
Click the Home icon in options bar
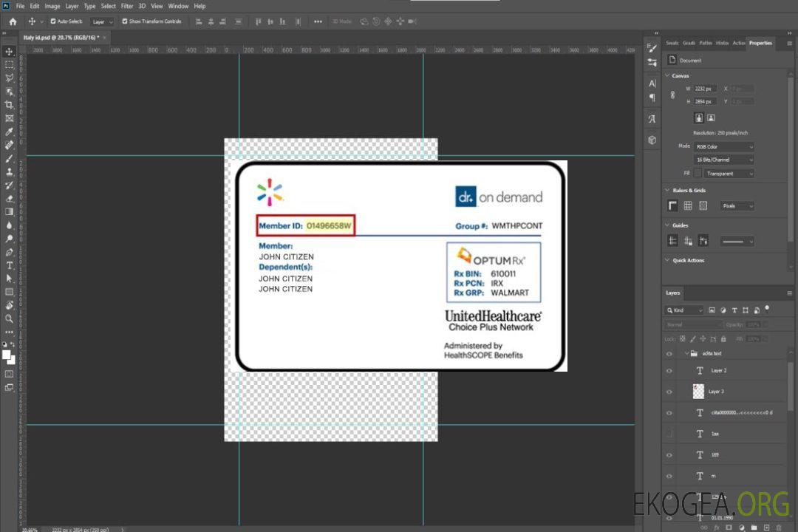(13, 21)
